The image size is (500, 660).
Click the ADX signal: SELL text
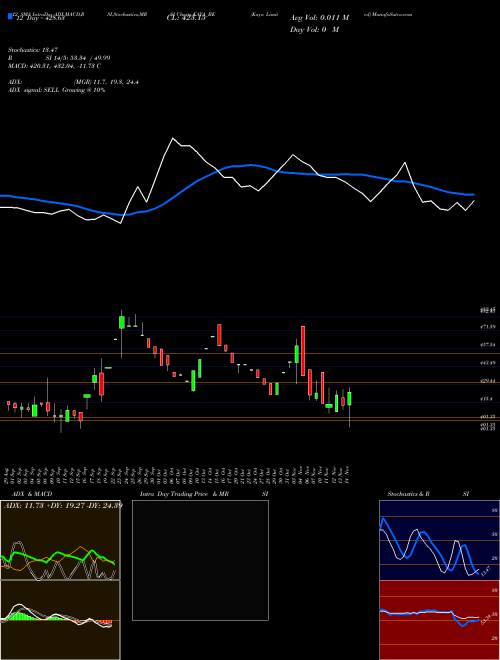[57, 90]
